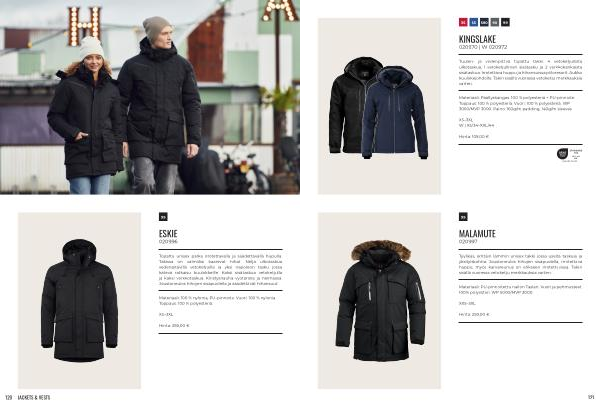The height and width of the screenshot is (407, 600).
Task: Click the JACKETS & VESTS footer label
Action: pos(34,398)
